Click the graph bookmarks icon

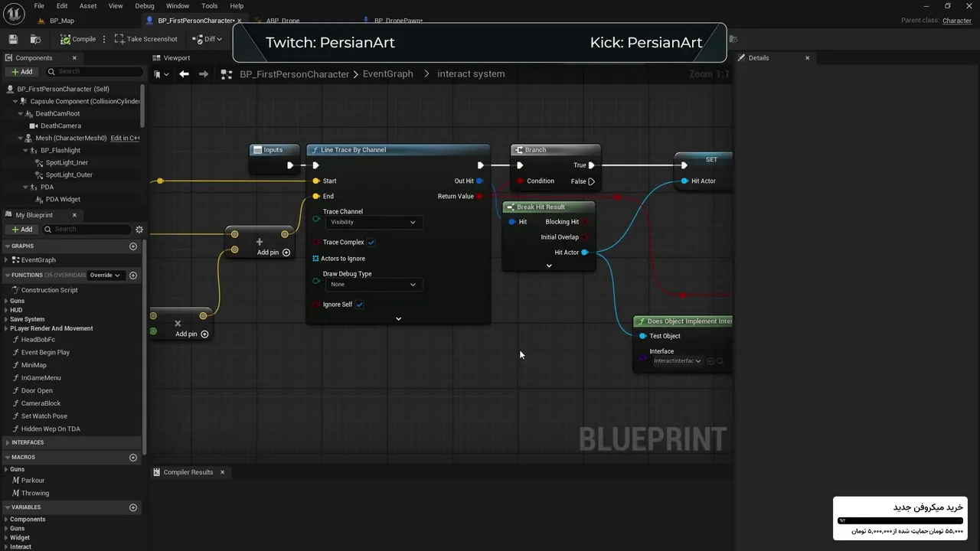(161, 74)
